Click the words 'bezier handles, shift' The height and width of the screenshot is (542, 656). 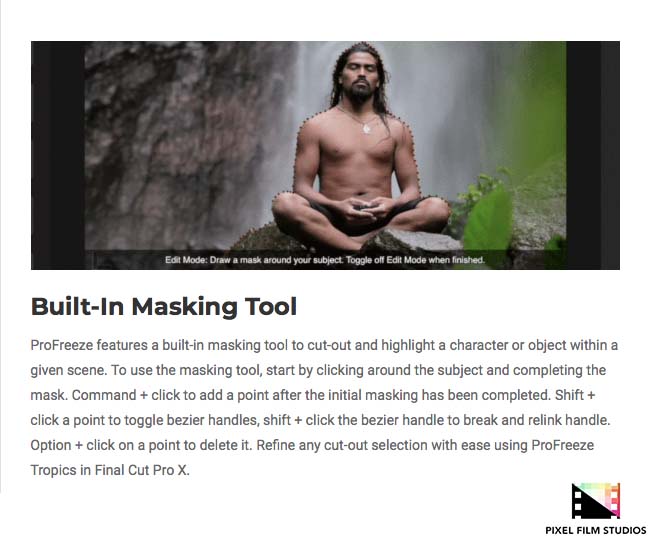point(228,420)
